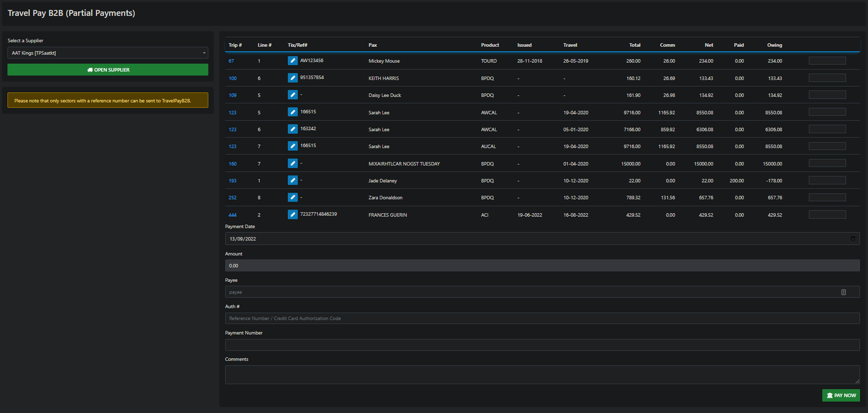This screenshot has width=868, height=413.
Task: Click the Comments text area
Action: [x=542, y=375]
